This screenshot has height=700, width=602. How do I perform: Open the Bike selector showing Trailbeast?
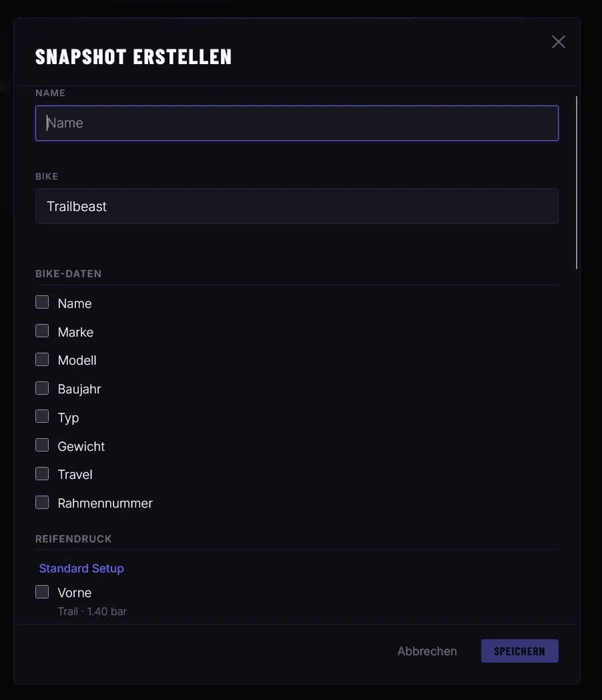(x=296, y=206)
